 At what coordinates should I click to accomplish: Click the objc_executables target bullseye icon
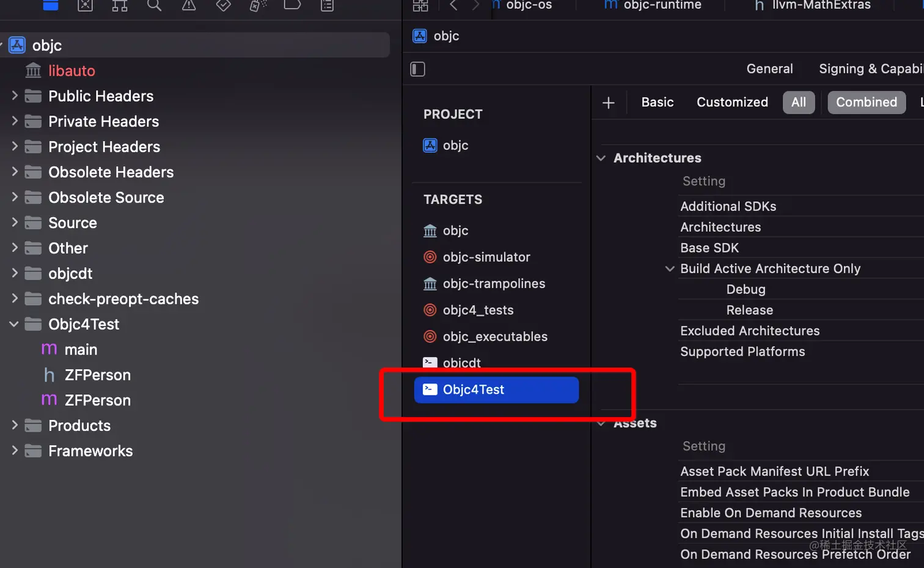pos(430,337)
